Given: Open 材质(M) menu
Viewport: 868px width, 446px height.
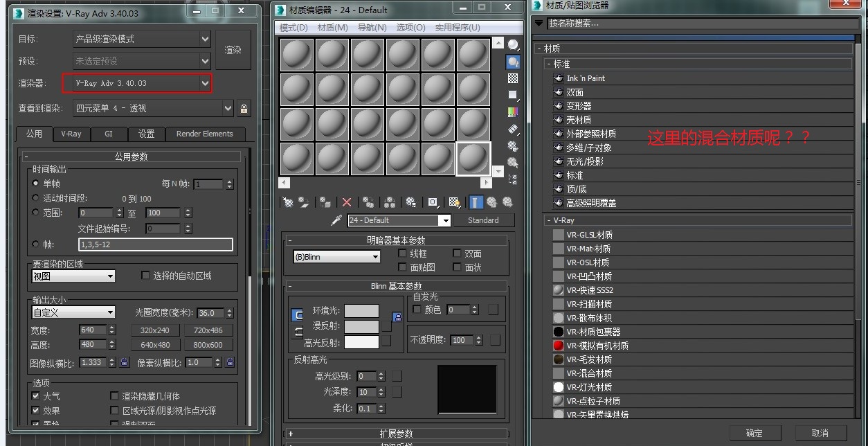Looking at the screenshot, I should click(333, 28).
